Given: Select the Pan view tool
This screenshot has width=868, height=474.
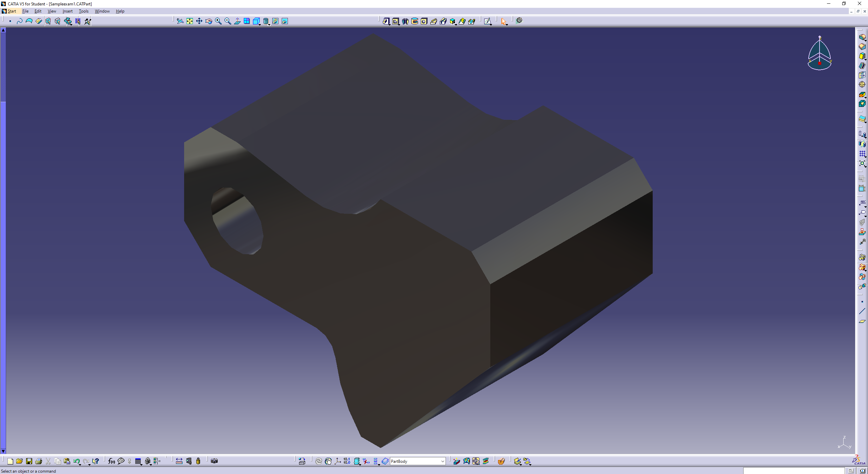Looking at the screenshot, I should (x=199, y=21).
